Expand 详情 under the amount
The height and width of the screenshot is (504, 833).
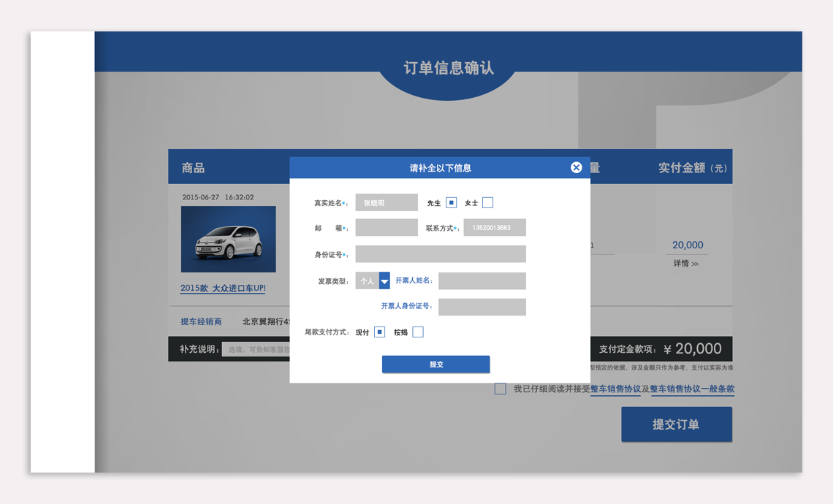[x=685, y=264]
